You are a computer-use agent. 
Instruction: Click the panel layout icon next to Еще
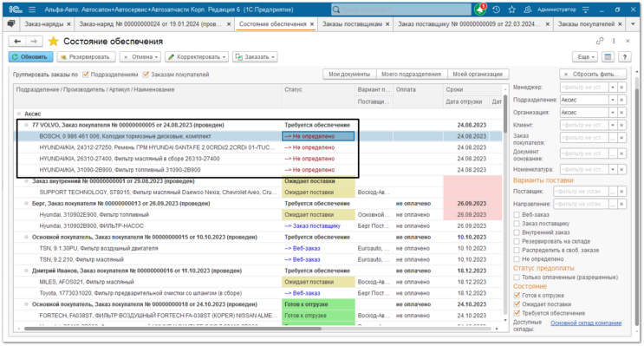(x=608, y=56)
